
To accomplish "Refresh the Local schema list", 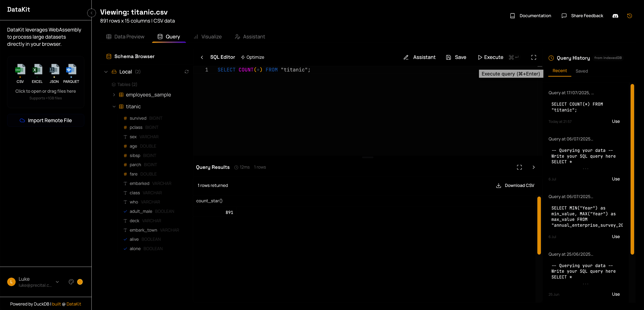I will click(x=186, y=72).
